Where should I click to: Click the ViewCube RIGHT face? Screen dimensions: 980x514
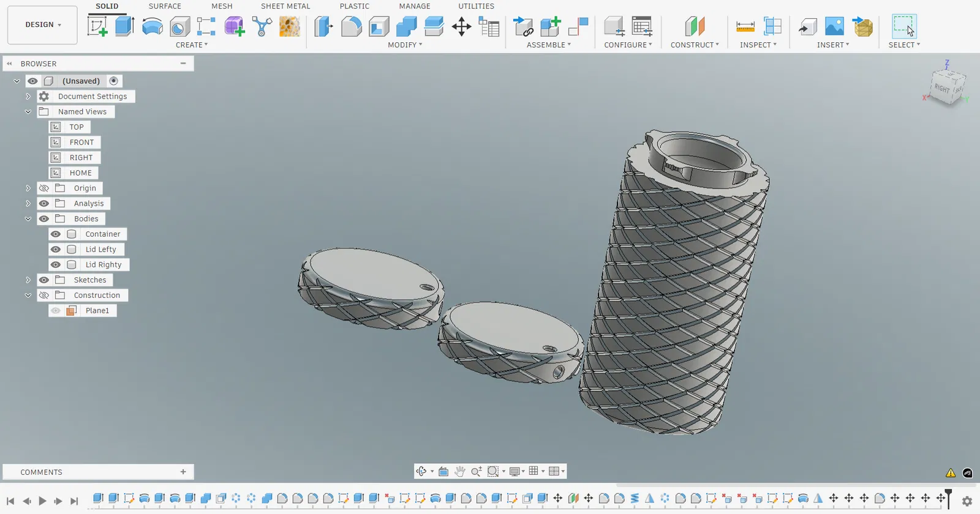942,89
